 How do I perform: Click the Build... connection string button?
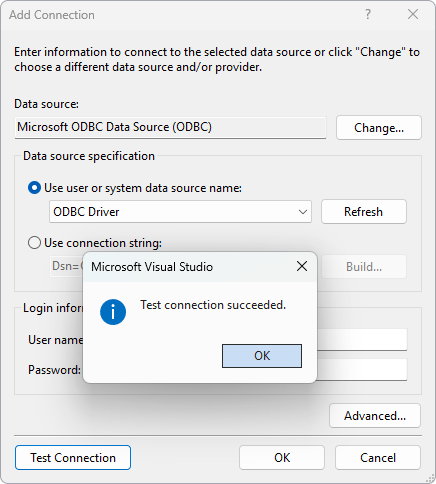point(364,267)
